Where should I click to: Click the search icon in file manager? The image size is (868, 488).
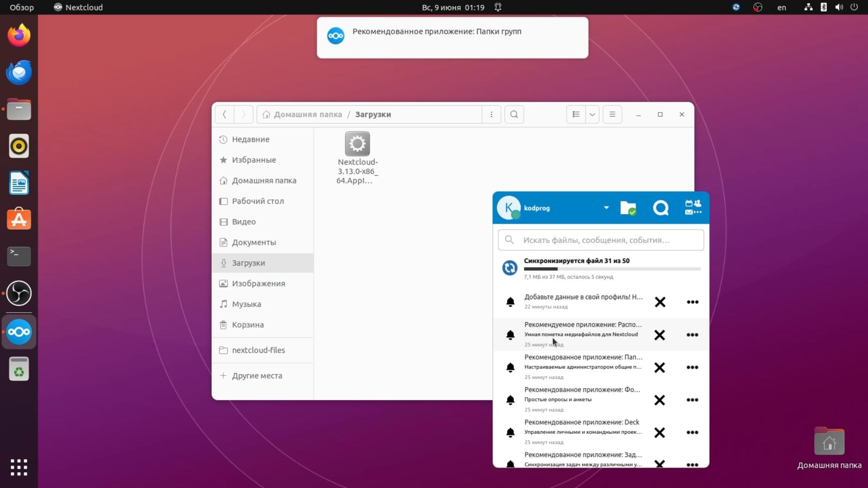514,114
